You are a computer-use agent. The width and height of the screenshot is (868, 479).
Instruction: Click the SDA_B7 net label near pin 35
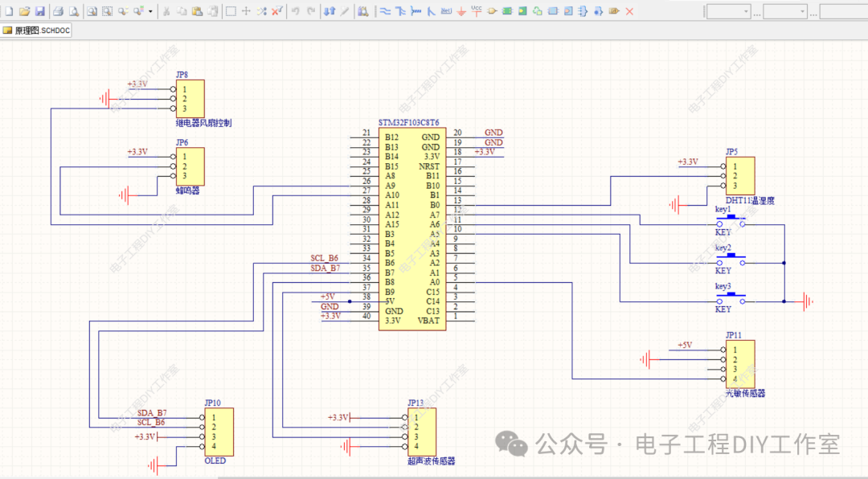click(x=325, y=268)
